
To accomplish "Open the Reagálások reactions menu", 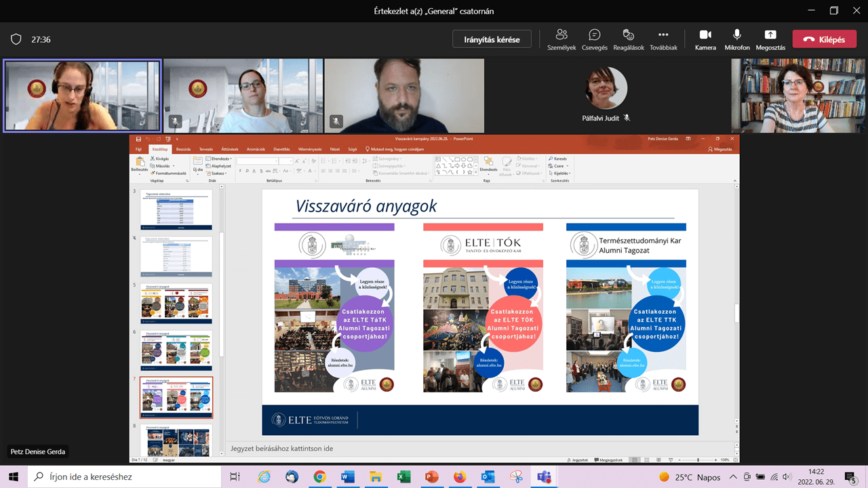I will 628,39.
